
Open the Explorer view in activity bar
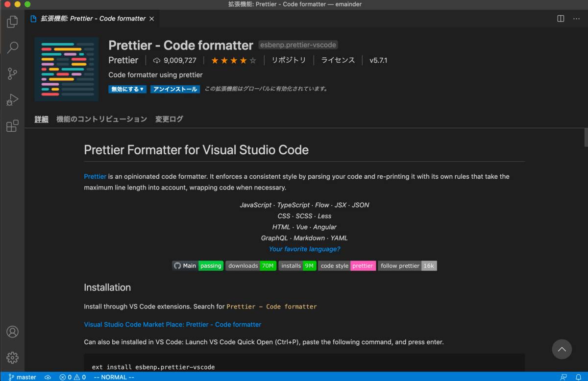12,22
